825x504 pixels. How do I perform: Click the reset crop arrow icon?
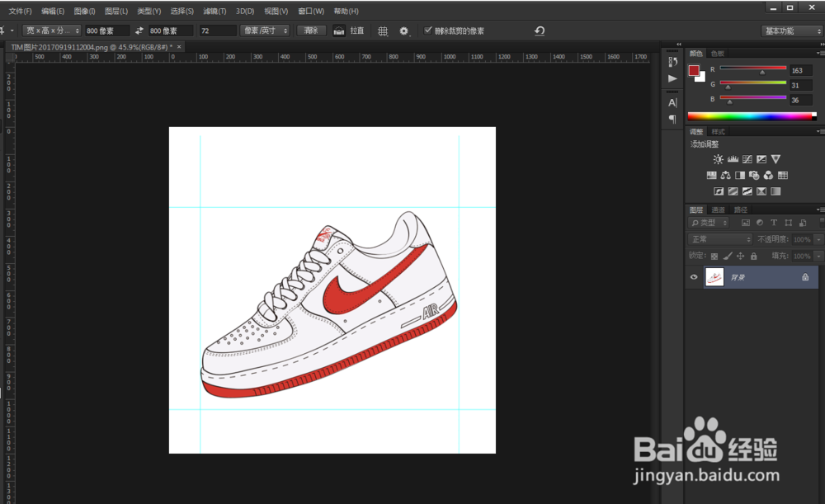(x=540, y=31)
